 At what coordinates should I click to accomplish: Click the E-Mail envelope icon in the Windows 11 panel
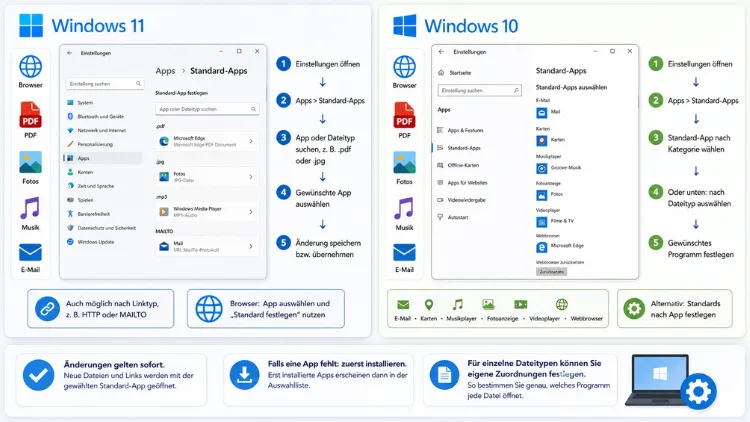click(x=30, y=252)
